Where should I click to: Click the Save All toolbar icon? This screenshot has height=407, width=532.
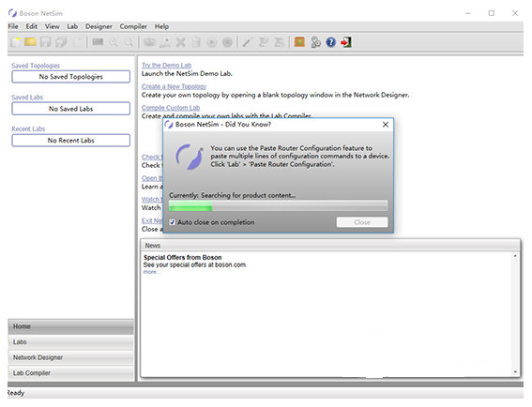click(x=61, y=42)
